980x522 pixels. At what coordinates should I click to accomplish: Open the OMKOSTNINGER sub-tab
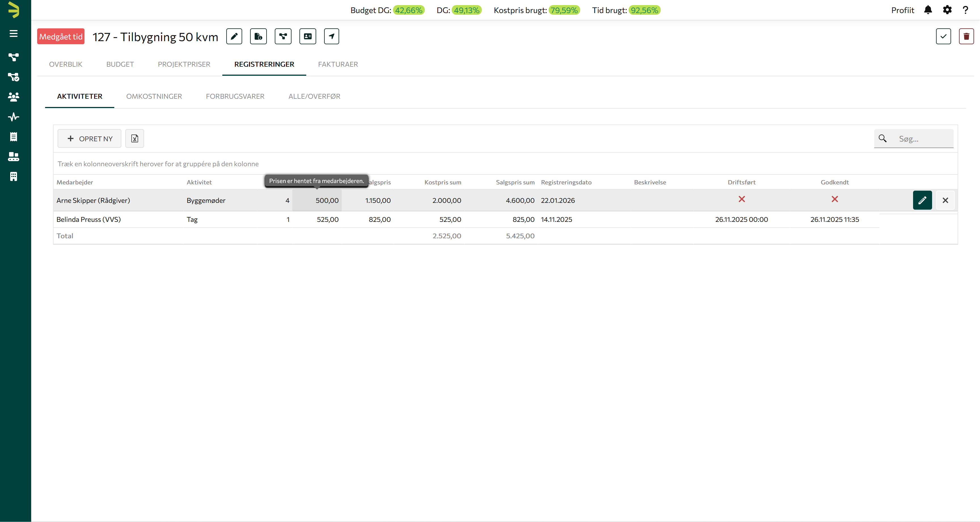point(154,96)
